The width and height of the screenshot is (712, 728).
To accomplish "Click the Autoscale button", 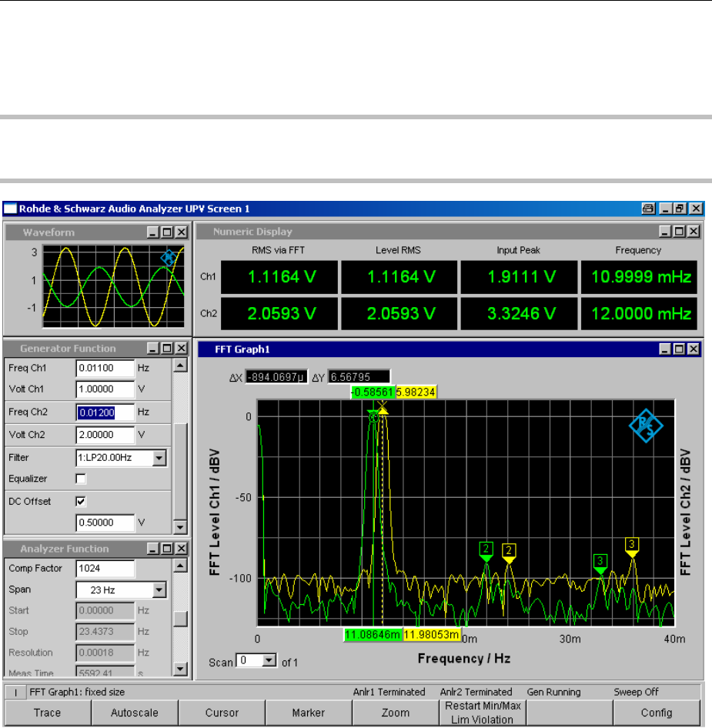I will [134, 713].
